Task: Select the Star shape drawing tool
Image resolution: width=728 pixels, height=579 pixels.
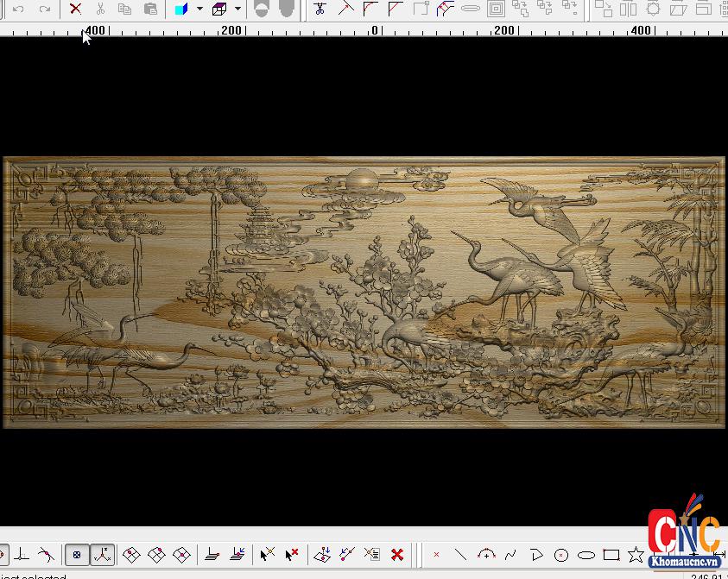Action: pos(636,555)
